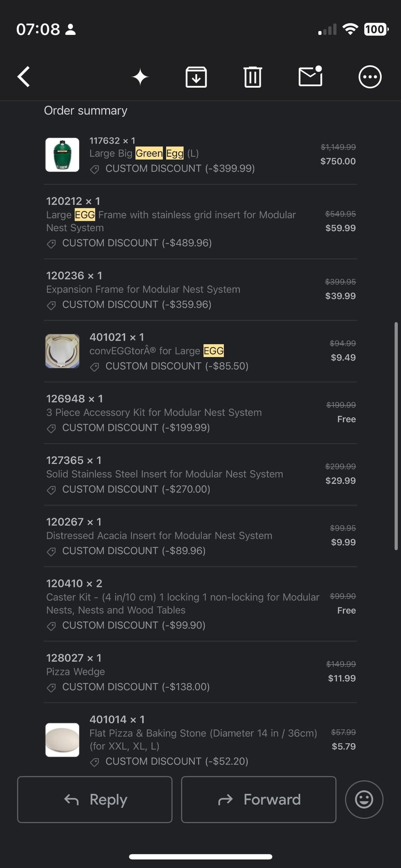Screen dimensions: 401x868
Task: Tap the Expansion Frame for Modular Nest item
Action: [143, 289]
